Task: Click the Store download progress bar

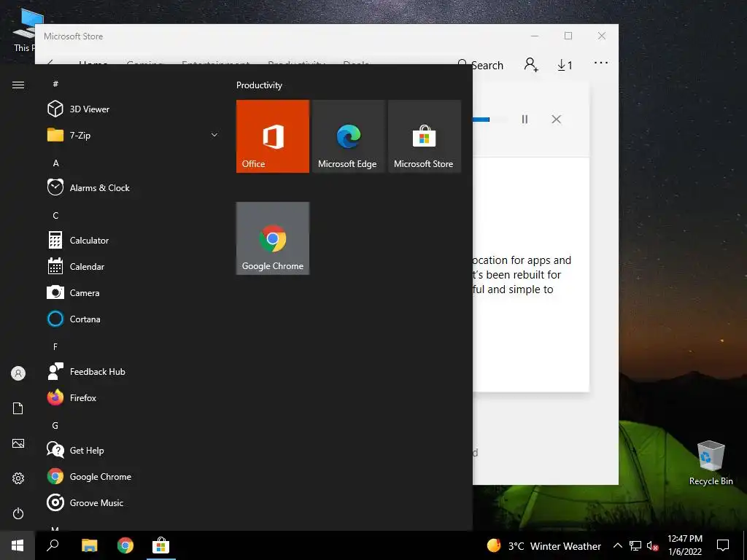Action: [489, 120]
